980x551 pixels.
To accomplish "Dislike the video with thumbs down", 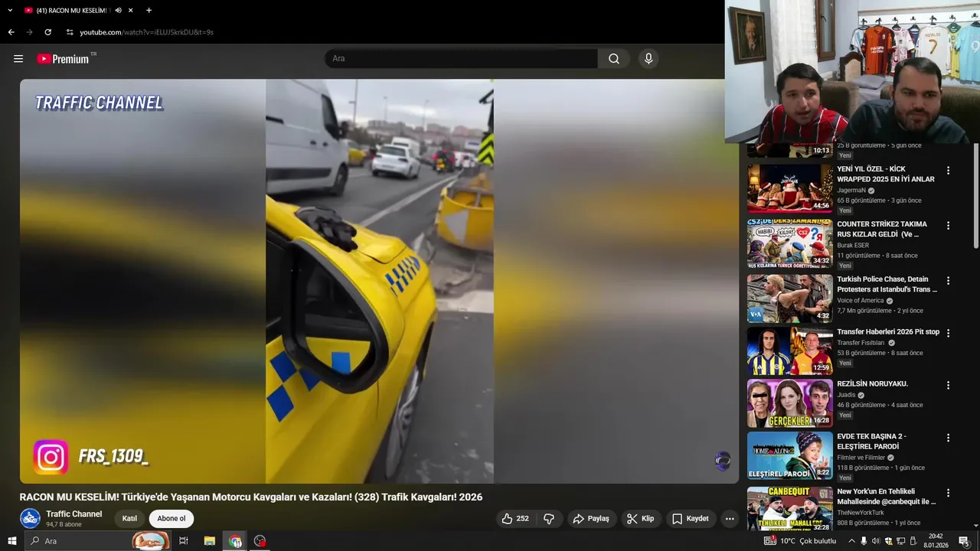I will click(x=548, y=519).
